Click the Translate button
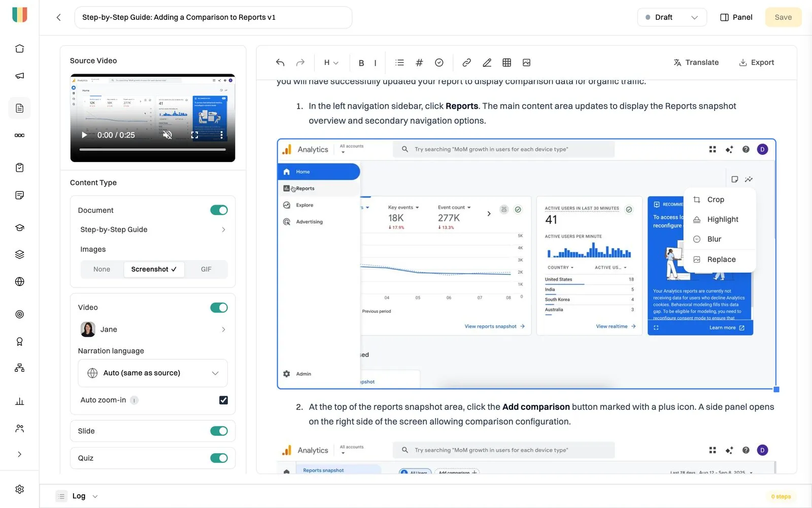 click(696, 62)
